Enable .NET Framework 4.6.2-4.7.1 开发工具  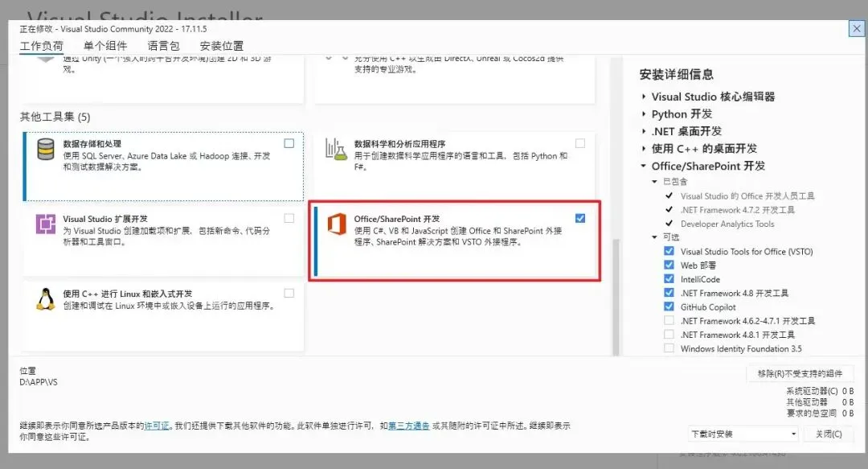[x=669, y=320]
